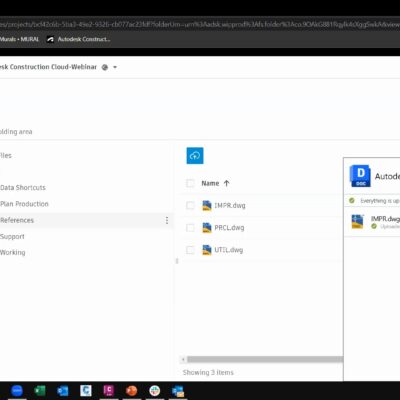Image resolution: width=400 pixels, height=400 pixels.
Task: Click the blue cloud upload button
Action: point(195,156)
